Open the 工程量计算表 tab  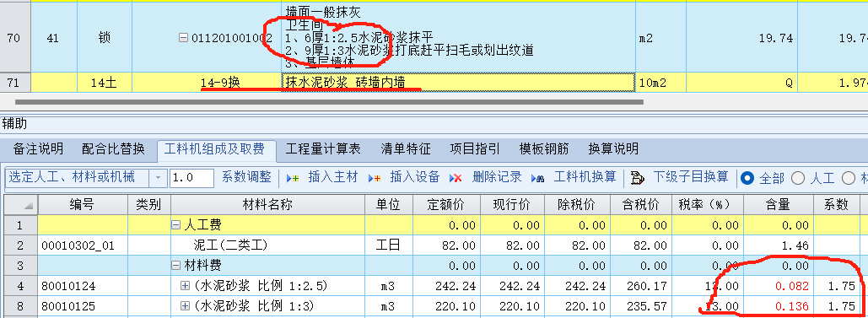[x=323, y=149]
